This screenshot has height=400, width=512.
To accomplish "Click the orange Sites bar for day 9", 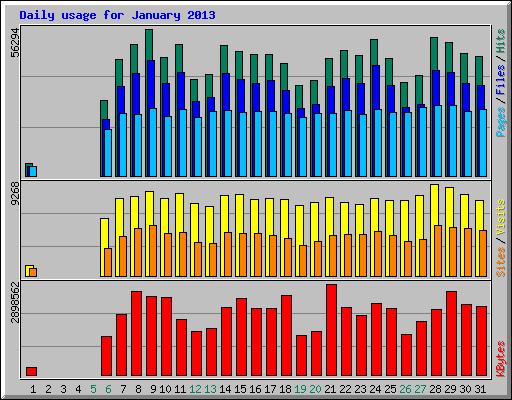I will [x=153, y=251].
